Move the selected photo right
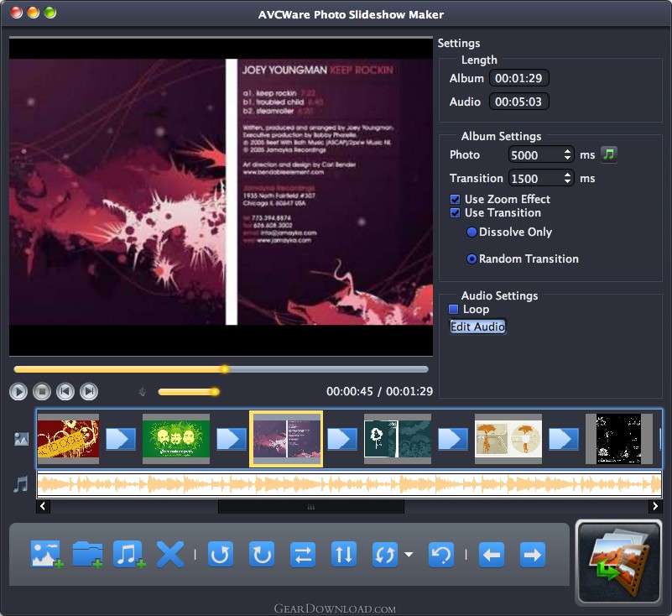Screen dimensions: 672x616 tap(532, 554)
